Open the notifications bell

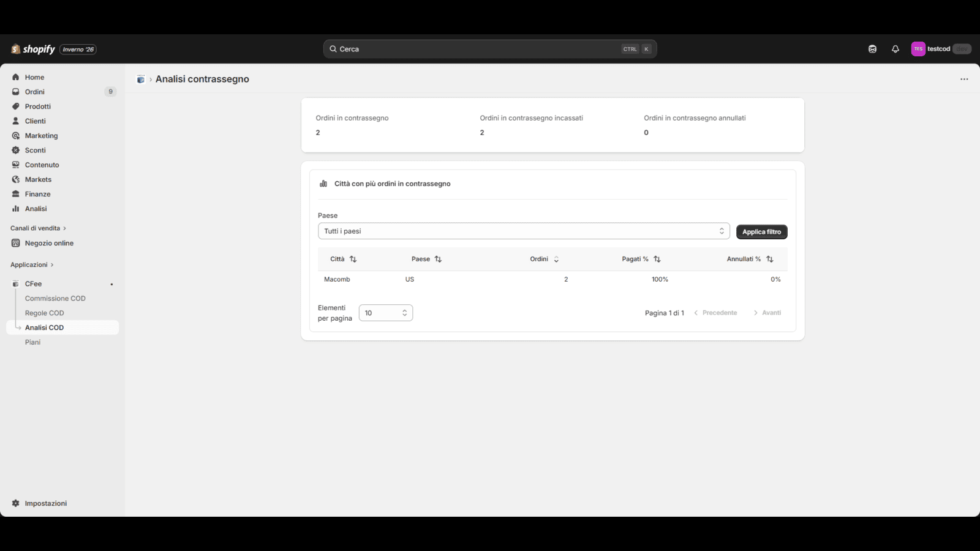coord(895,49)
